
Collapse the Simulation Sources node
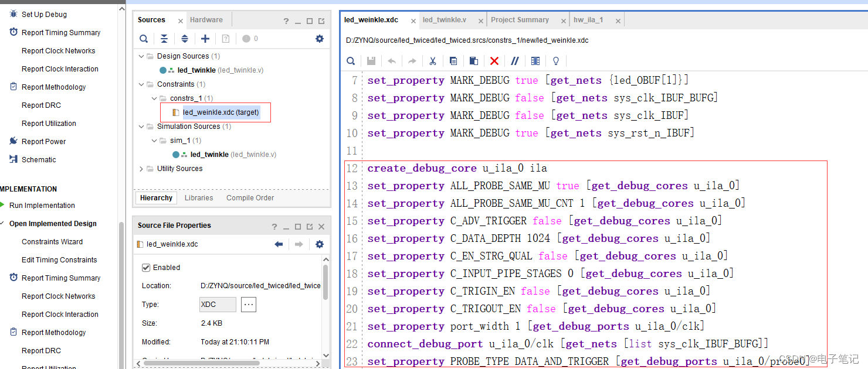click(141, 127)
